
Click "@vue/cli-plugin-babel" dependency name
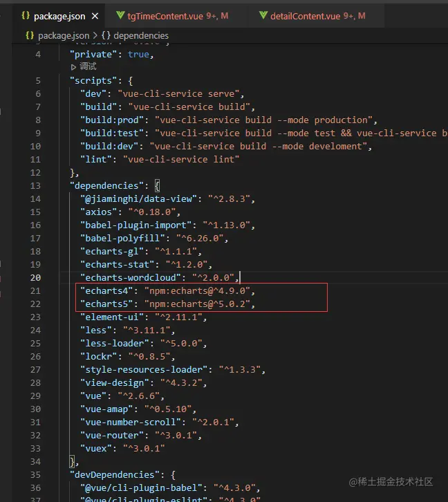click(142, 487)
